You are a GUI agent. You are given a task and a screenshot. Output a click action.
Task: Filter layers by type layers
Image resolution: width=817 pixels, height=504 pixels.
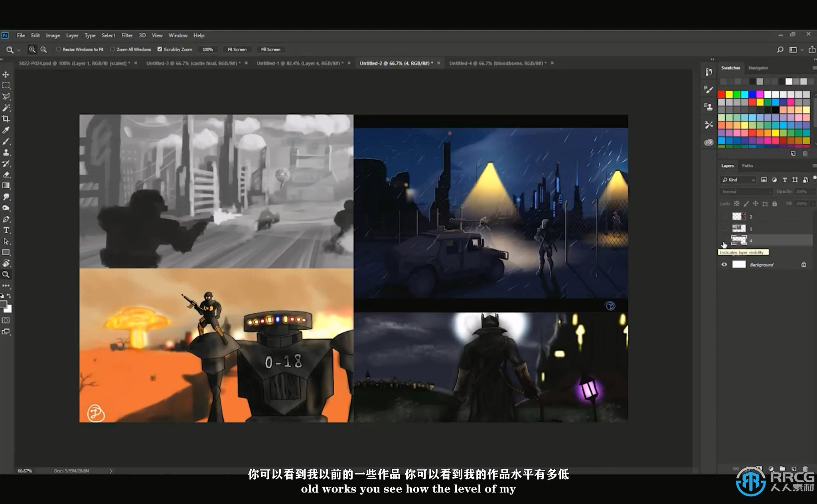(x=785, y=180)
